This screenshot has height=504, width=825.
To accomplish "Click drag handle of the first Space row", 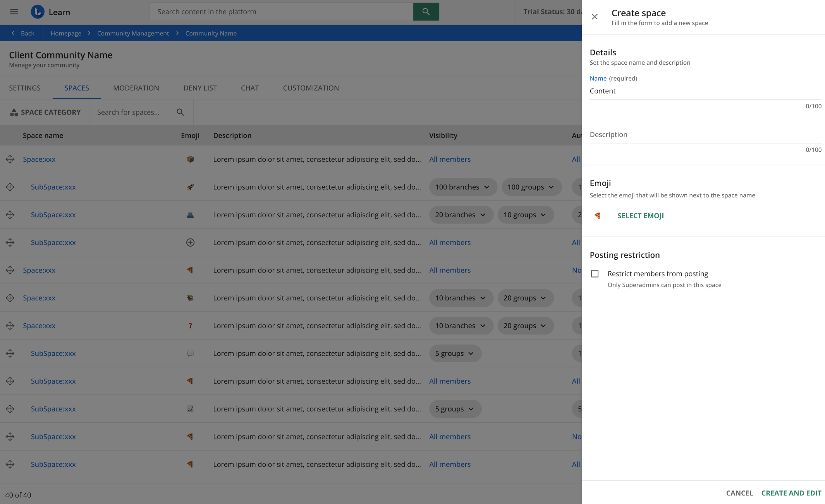I will (10, 159).
